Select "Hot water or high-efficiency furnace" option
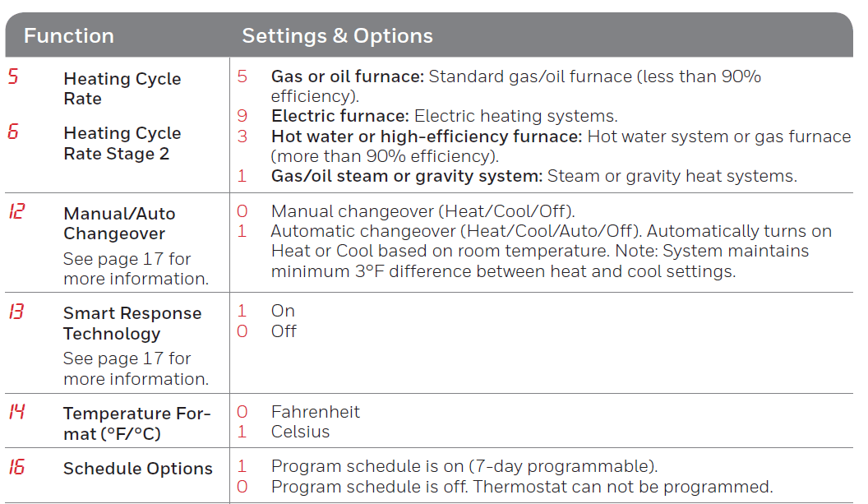 pos(427,136)
